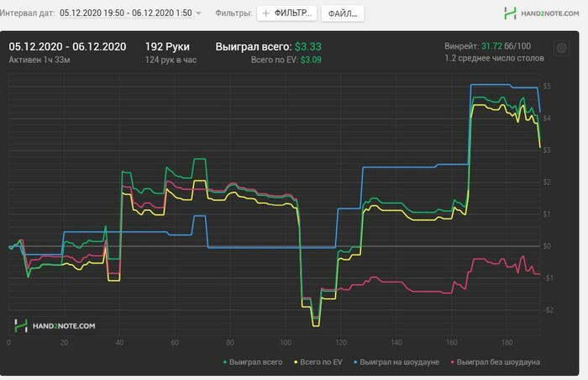Click the plus icon on the filter button
588x380 pixels.
tap(266, 13)
